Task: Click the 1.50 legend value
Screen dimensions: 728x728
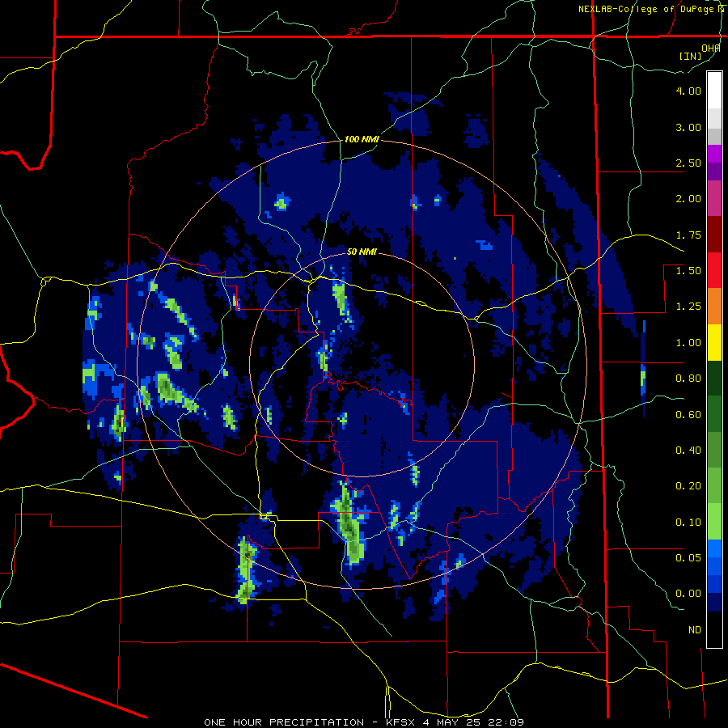Action: click(688, 271)
